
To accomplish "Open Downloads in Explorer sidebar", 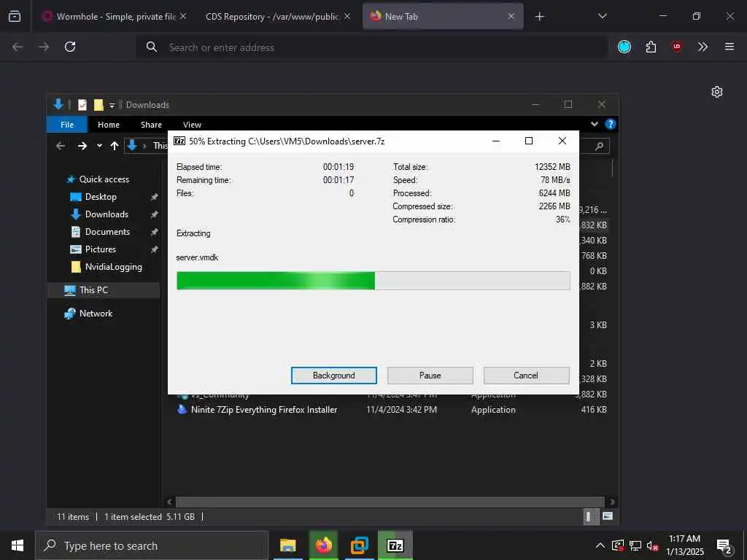I will [107, 214].
